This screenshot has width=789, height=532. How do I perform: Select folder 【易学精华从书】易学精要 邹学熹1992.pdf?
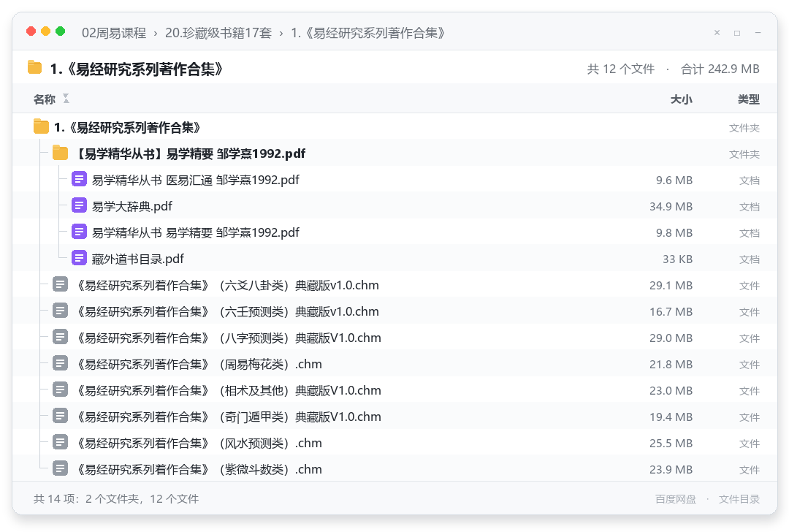coord(394,153)
